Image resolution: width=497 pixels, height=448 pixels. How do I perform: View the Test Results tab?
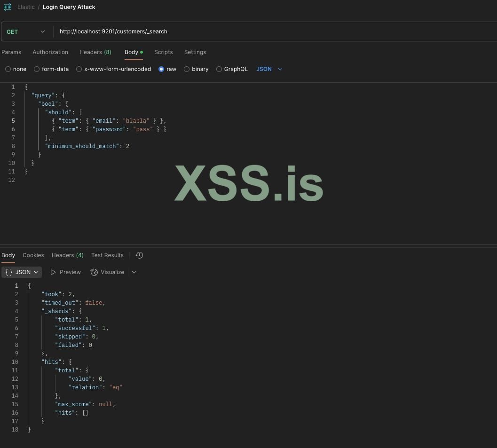[108, 255]
